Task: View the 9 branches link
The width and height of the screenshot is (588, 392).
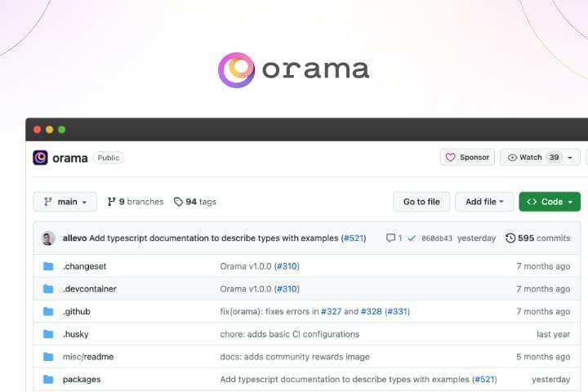Action: pos(136,202)
